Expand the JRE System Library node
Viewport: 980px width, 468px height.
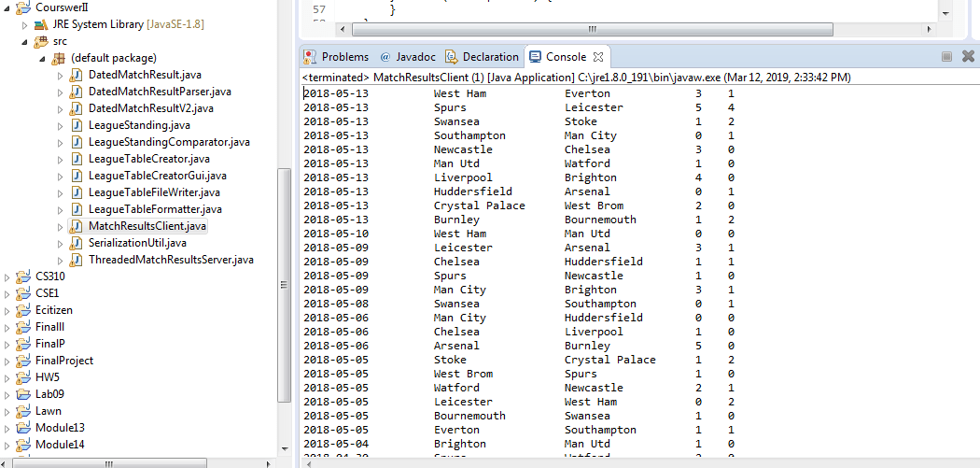(24, 25)
